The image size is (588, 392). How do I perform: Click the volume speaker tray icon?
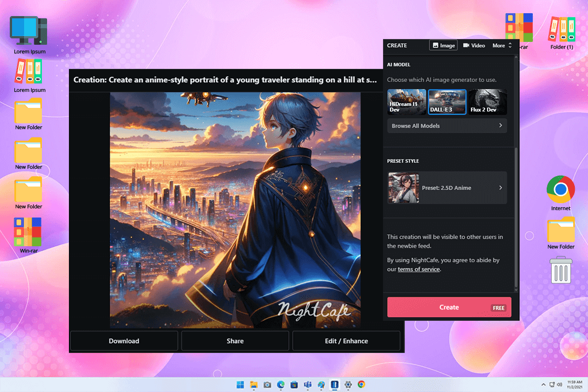click(559, 385)
